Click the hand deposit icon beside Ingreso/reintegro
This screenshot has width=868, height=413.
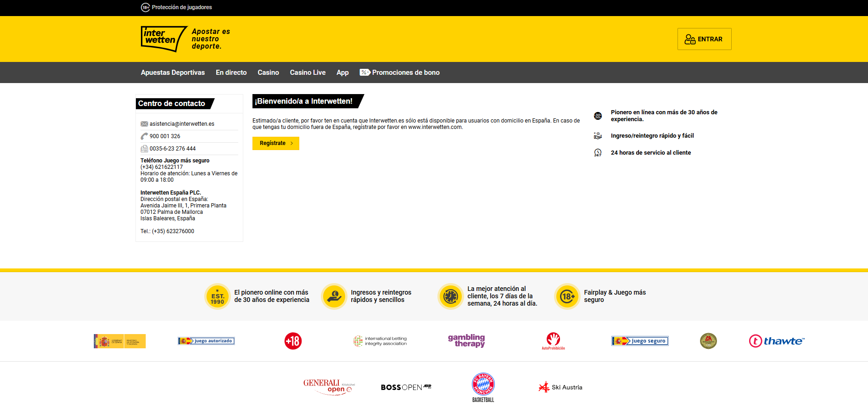[x=598, y=136]
